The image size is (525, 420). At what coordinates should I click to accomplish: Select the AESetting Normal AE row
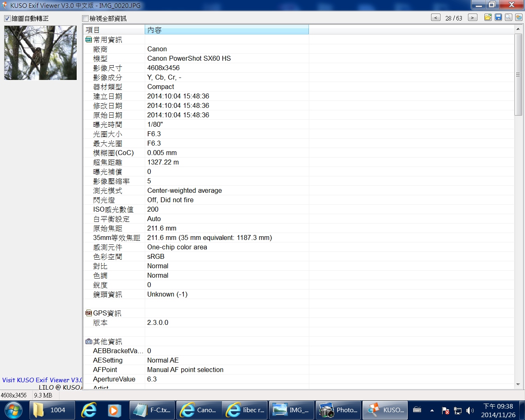coord(299,361)
